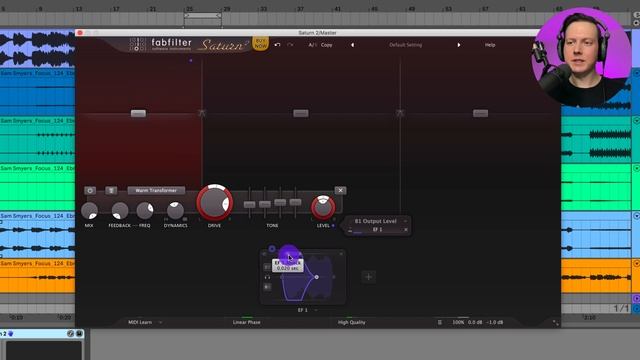Click the bottom button in EF 1 panel
Image resolution: width=640 pixels, height=360 pixels.
pos(267,287)
